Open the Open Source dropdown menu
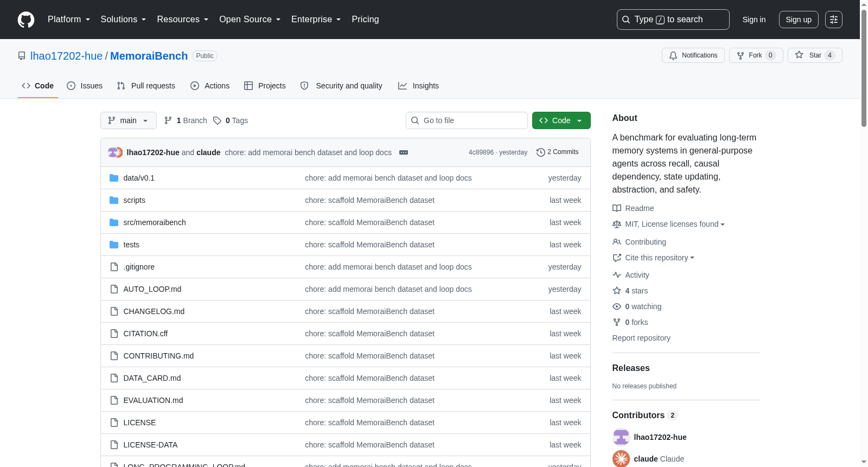The height and width of the screenshot is (467, 868). pos(250,20)
